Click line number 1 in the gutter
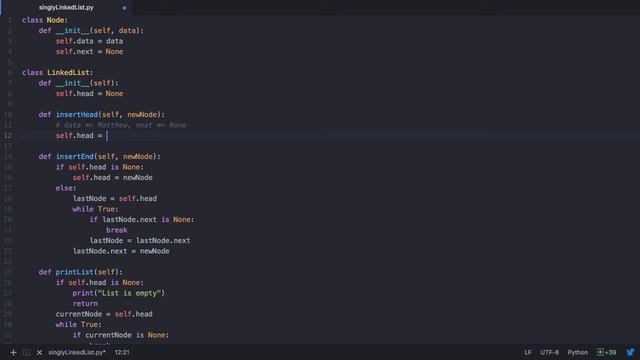The width and height of the screenshot is (640, 360). (10, 20)
